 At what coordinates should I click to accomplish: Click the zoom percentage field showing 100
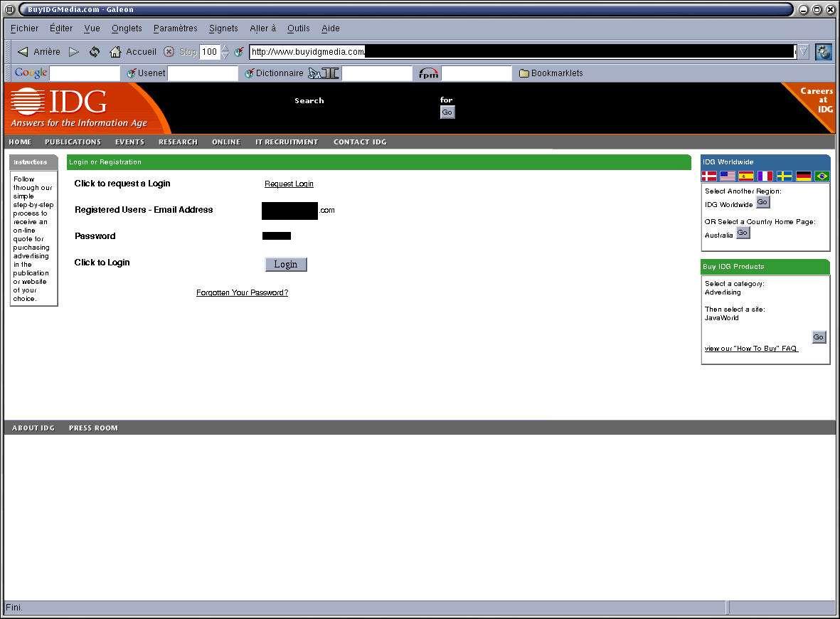coord(209,51)
